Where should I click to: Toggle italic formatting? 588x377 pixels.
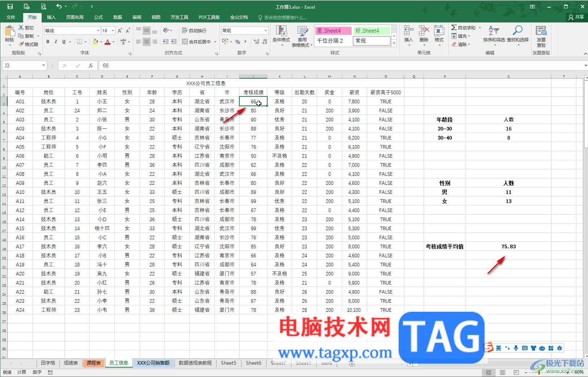[56, 42]
